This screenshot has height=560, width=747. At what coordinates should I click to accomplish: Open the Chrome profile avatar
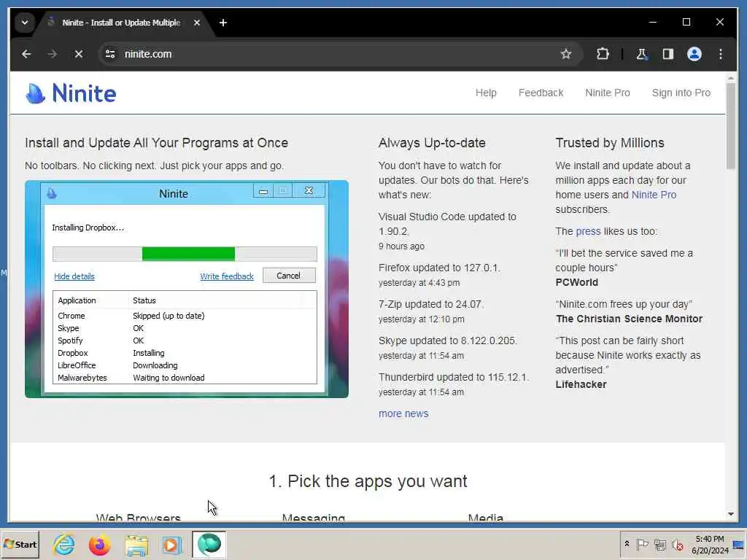tap(694, 54)
